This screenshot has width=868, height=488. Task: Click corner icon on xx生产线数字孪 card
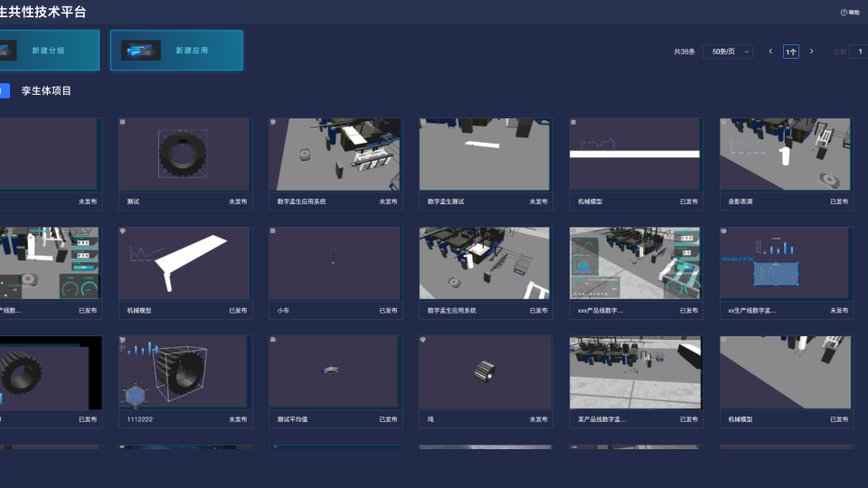click(723, 231)
